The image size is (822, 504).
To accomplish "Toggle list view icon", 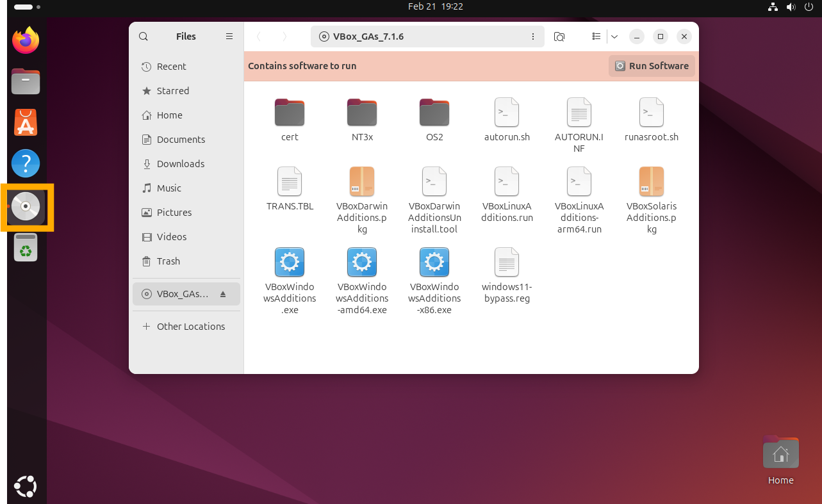I will pos(596,37).
